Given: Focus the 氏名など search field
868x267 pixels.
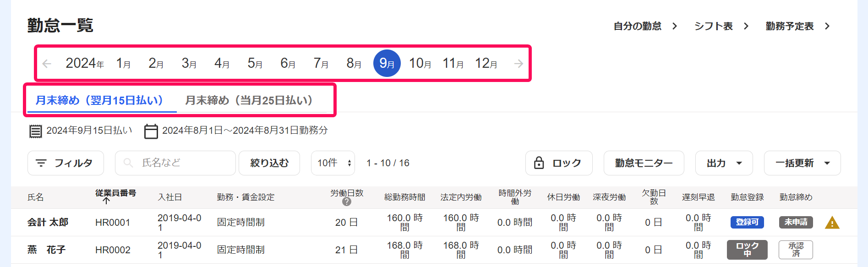Looking at the screenshot, I should 175,163.
